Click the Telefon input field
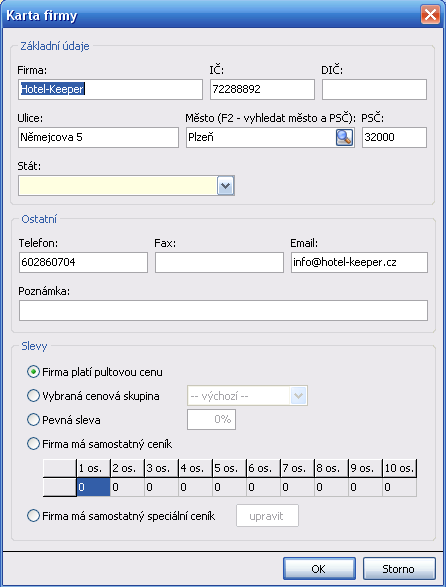 [83, 262]
